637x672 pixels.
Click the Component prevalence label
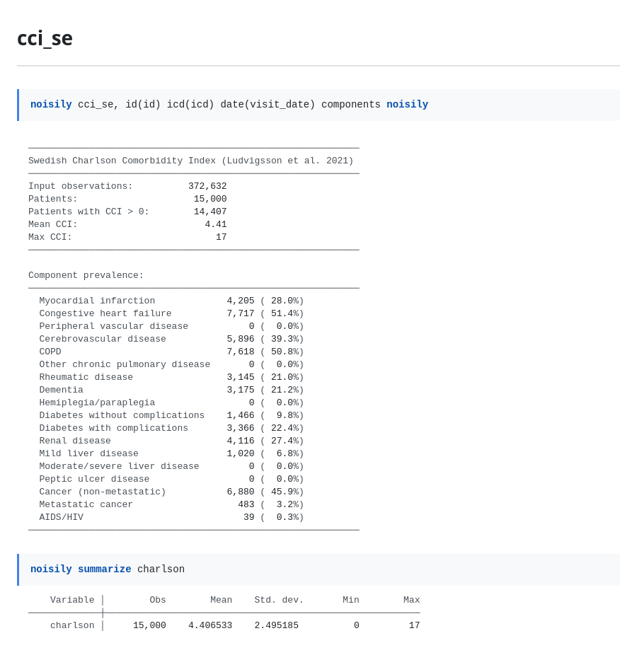86,275
